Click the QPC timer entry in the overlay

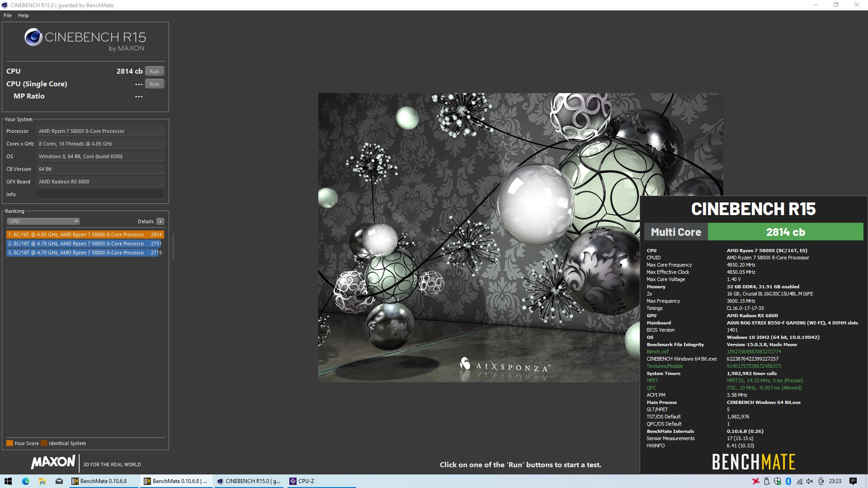pos(651,388)
